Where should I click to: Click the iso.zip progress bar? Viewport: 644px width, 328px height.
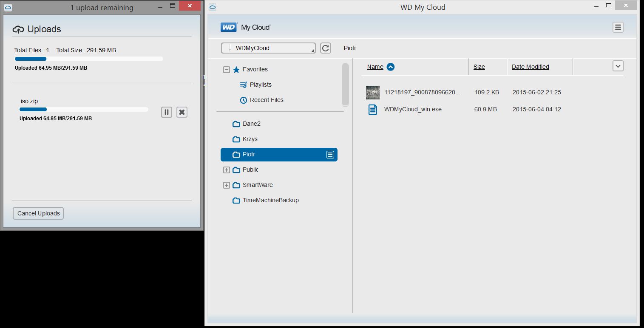click(84, 110)
